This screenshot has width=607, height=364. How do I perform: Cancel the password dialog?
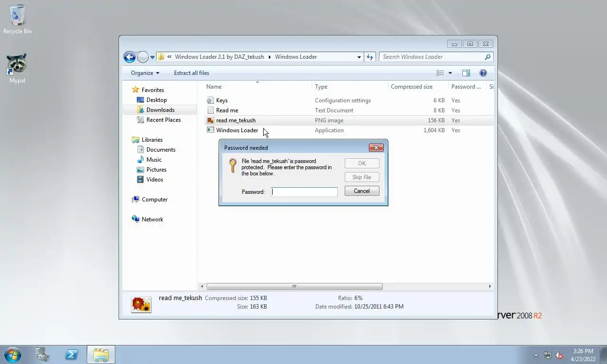pos(362,191)
